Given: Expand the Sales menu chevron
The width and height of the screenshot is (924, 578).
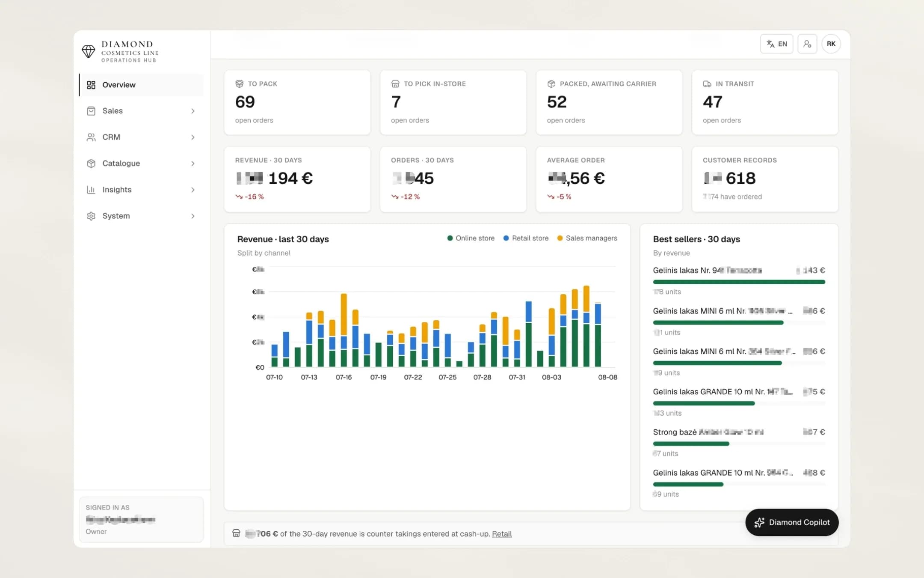Looking at the screenshot, I should [193, 111].
